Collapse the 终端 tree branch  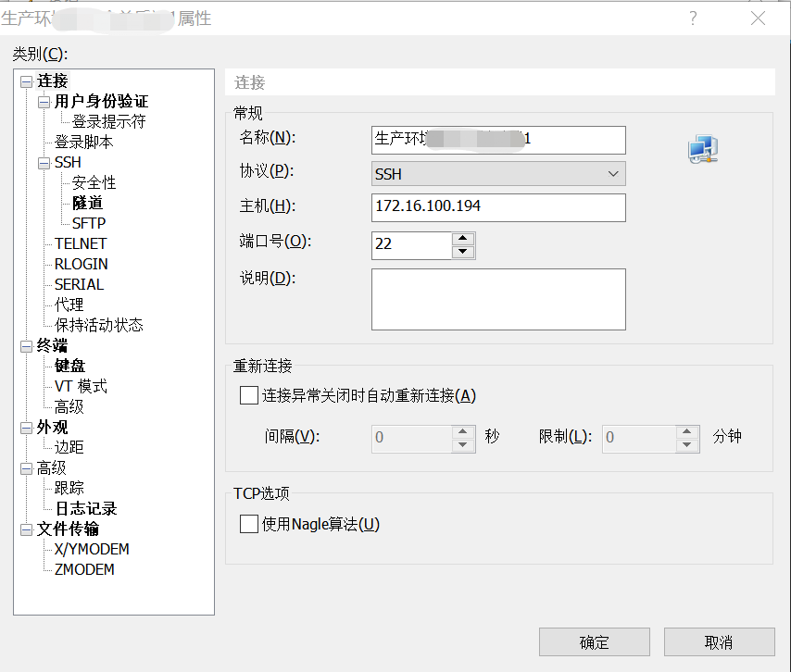(27, 345)
